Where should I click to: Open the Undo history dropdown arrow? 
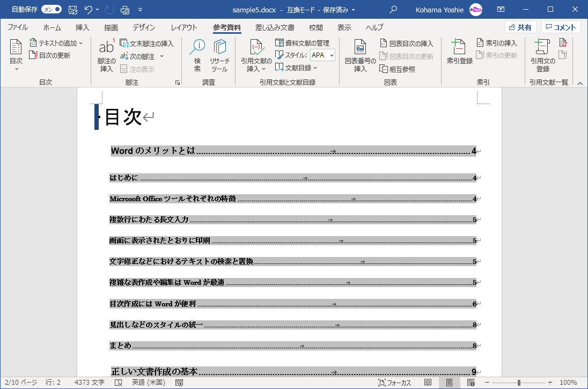click(98, 10)
